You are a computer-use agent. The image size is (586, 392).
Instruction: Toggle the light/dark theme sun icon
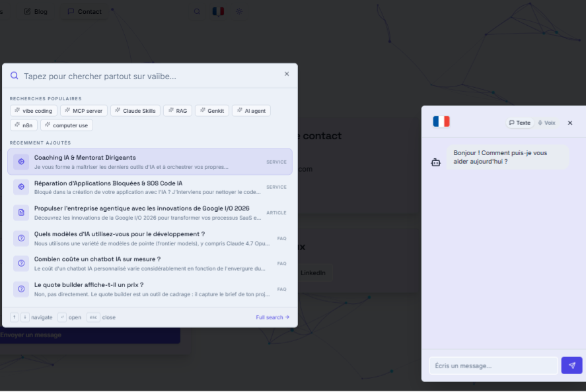(x=239, y=12)
